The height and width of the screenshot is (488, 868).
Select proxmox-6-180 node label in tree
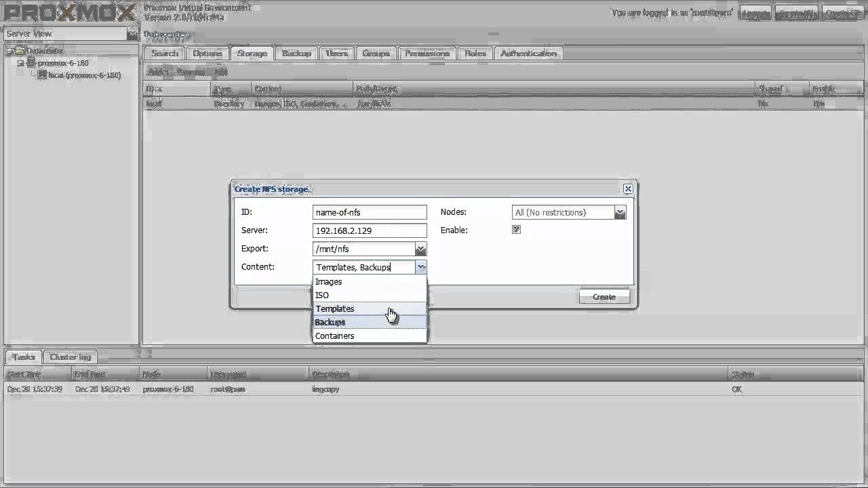click(63, 63)
